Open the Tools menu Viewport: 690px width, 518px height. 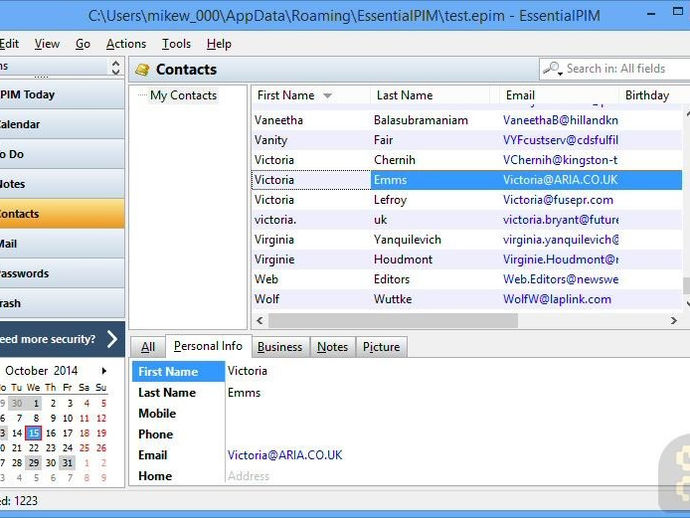176,44
